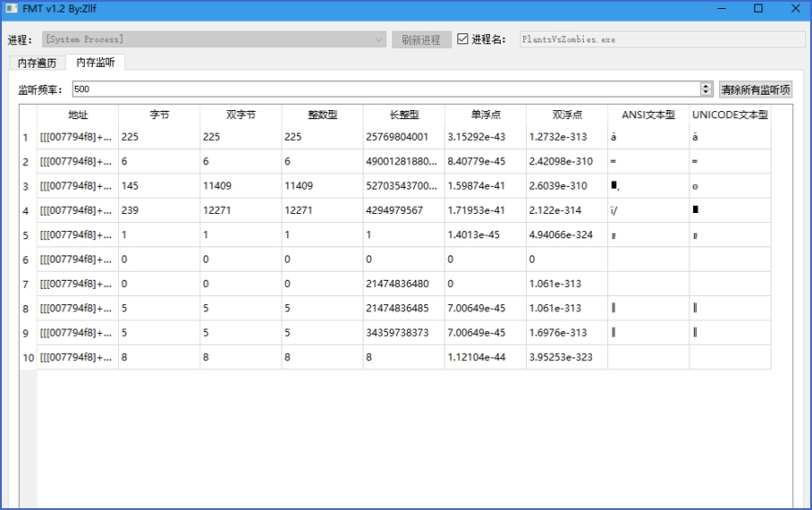This screenshot has height=510, width=812.
Task: Click the address cell in row 1
Action: coord(78,137)
